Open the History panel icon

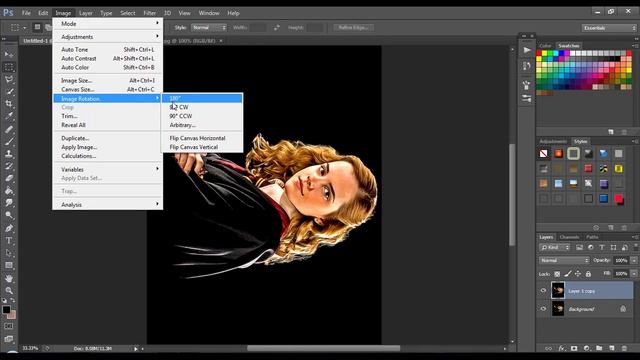pyautogui.click(x=527, y=66)
